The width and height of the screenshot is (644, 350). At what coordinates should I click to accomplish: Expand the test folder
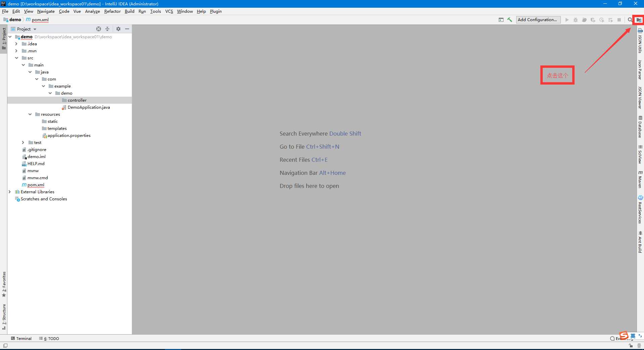pyautogui.click(x=23, y=143)
